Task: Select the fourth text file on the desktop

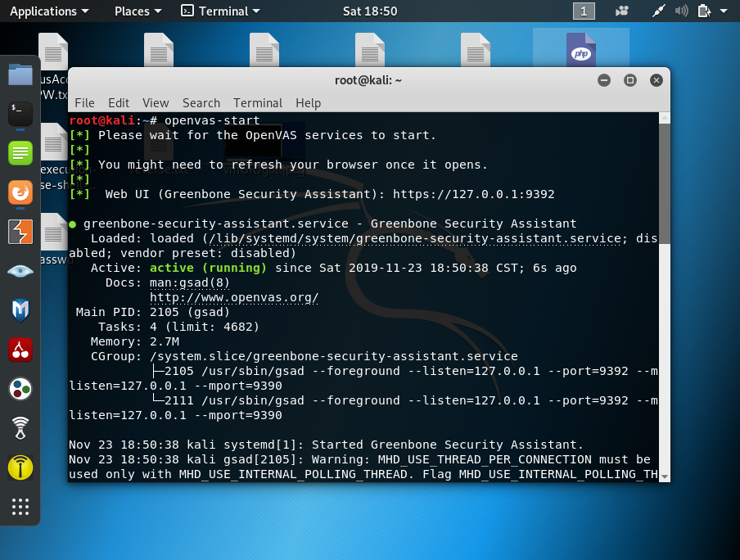Action: 370,50
